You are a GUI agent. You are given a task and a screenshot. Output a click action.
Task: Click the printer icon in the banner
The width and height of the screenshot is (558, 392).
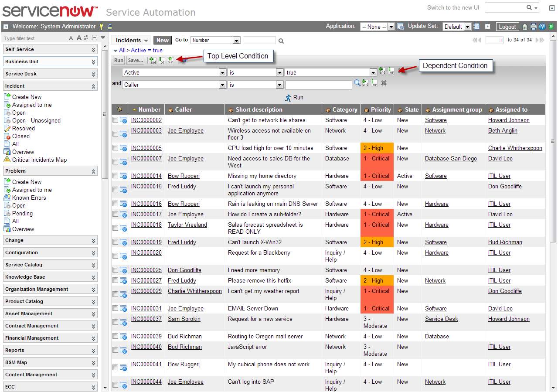[x=533, y=27]
